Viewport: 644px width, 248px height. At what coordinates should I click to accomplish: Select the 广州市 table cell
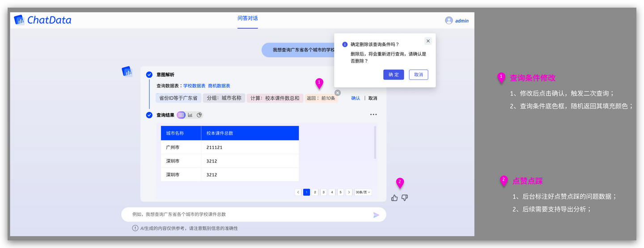pos(181,147)
